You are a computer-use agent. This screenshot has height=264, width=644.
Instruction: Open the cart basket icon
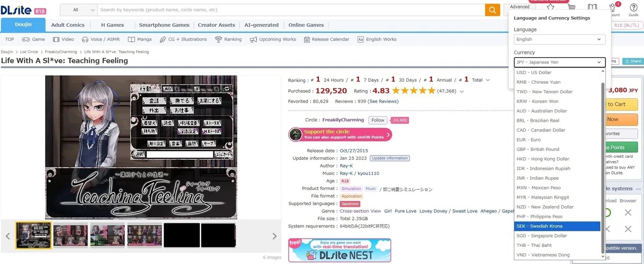572,8
